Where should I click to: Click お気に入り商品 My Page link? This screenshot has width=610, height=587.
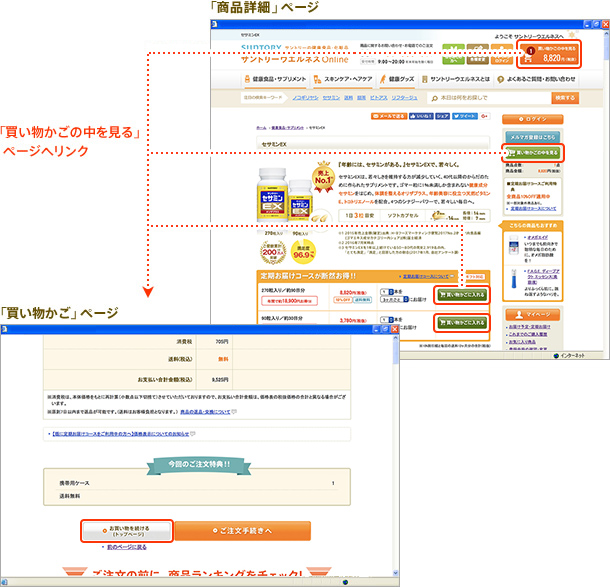522,342
